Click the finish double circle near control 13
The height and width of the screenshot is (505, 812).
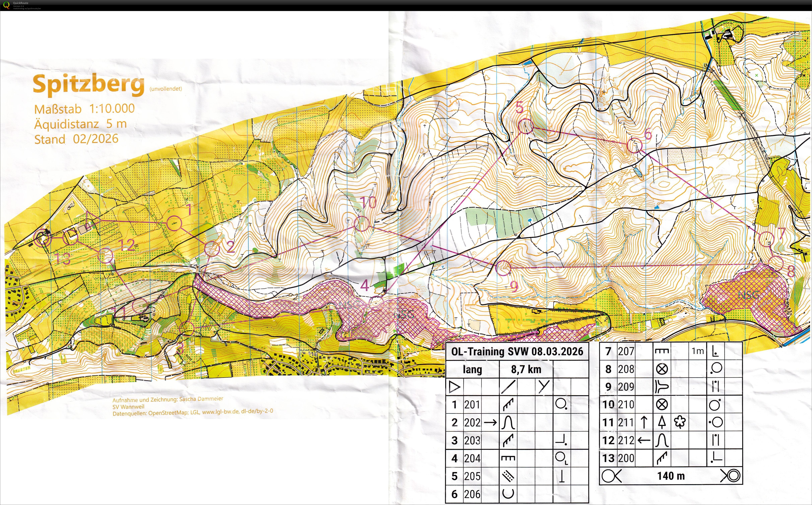(42, 239)
